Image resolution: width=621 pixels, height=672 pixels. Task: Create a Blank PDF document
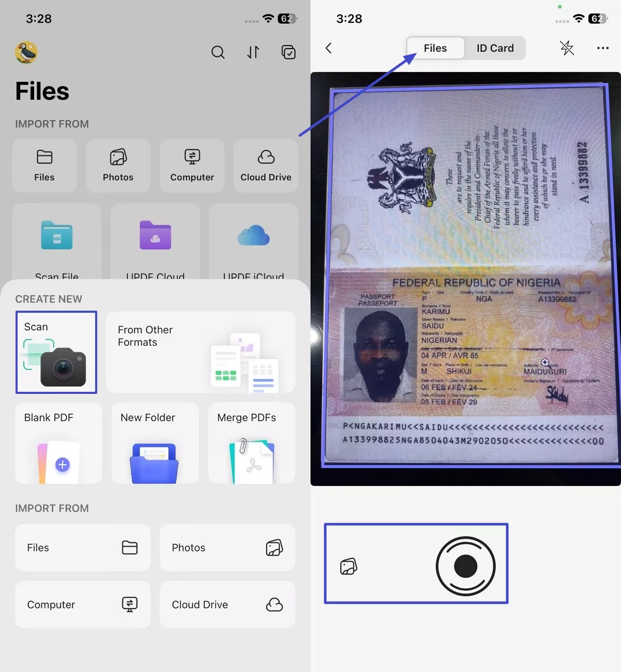58,443
